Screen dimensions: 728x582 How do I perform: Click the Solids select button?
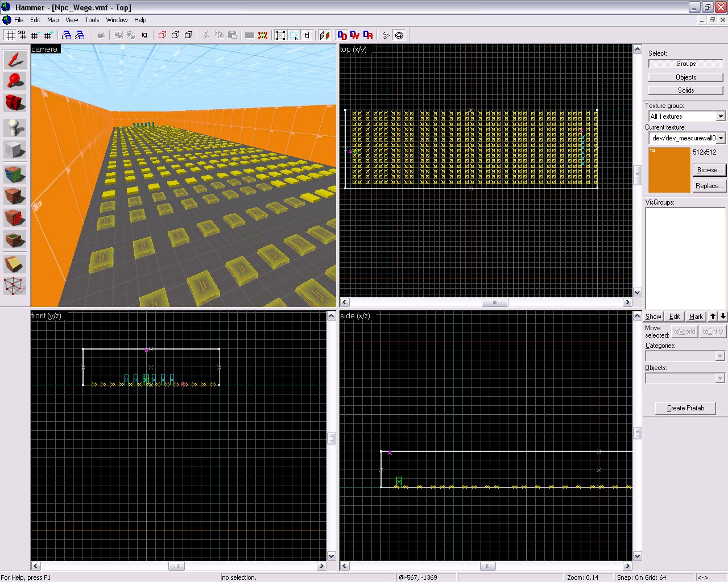(686, 90)
